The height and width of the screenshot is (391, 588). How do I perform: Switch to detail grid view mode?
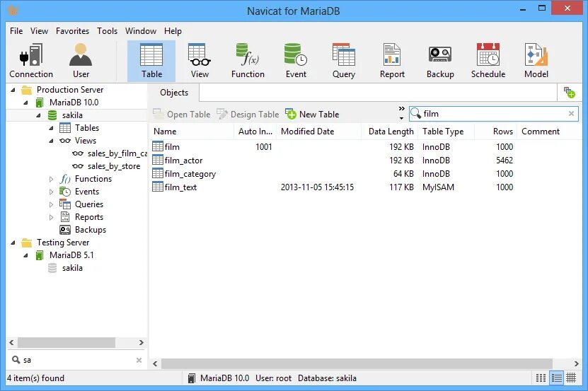click(571, 378)
